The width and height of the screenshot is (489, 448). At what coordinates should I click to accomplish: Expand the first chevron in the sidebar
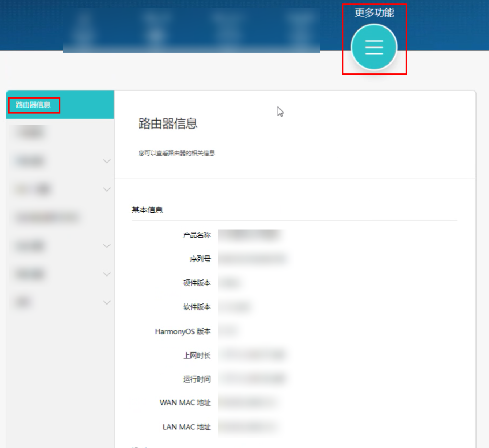[x=107, y=161]
